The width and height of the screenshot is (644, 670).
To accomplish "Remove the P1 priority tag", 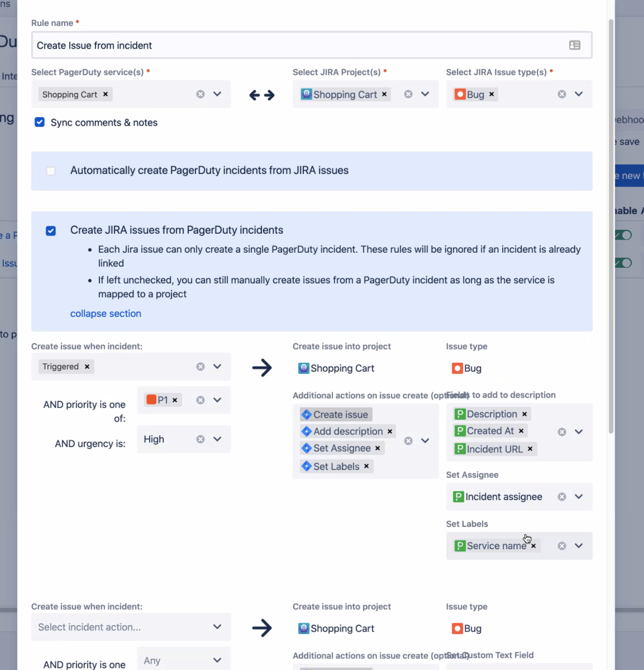I will pos(175,400).
